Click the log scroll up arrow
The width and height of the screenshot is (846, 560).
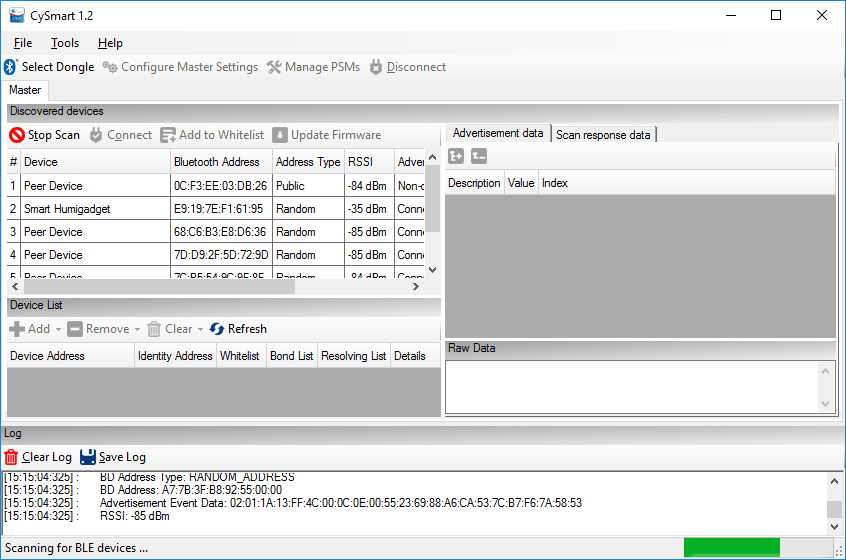(x=834, y=481)
